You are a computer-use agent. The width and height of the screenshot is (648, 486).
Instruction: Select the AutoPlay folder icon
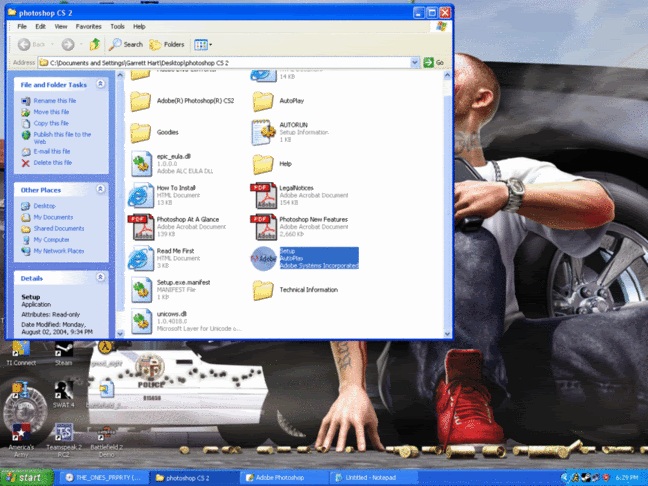coord(263,101)
